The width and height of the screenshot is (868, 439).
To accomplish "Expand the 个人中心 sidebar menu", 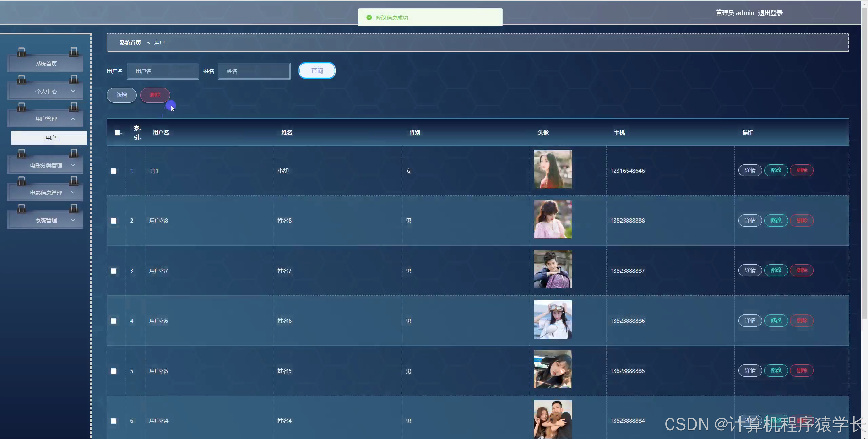I will 45,91.
